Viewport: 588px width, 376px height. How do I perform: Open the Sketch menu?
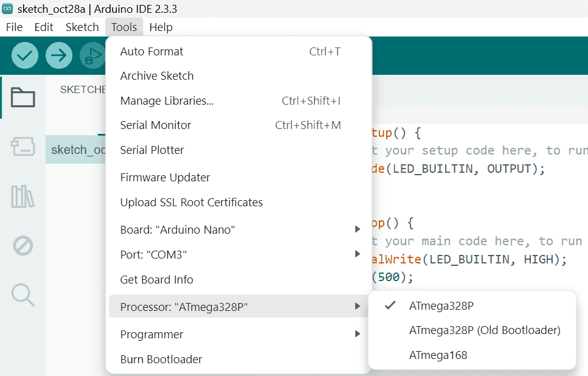(82, 27)
